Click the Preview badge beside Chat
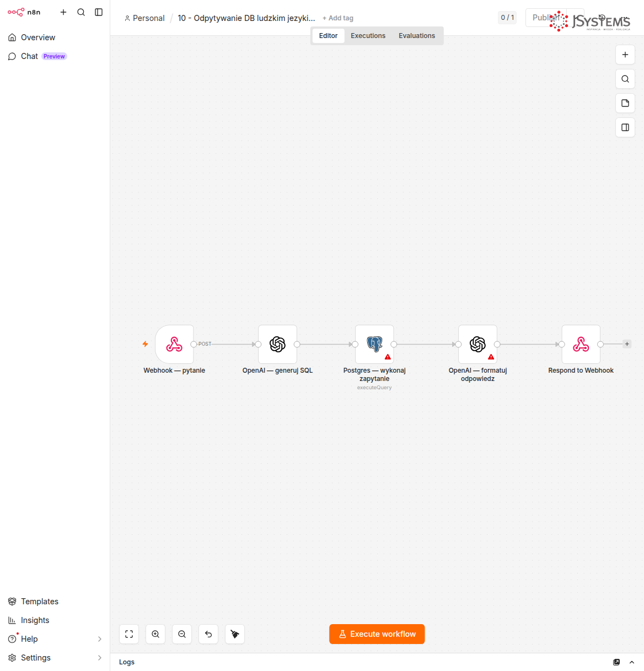Screen dimensions: 644x671 [54, 56]
